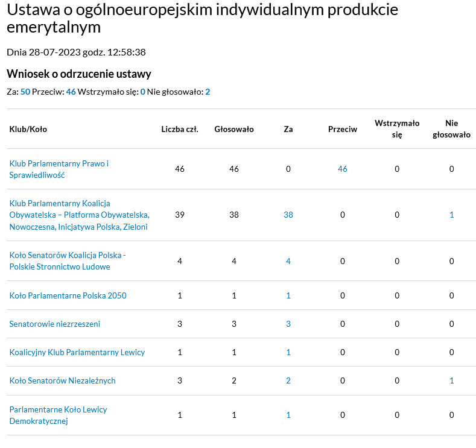
Task: Open Koło Senatorów Koalicja Polska link
Action: pos(68,261)
